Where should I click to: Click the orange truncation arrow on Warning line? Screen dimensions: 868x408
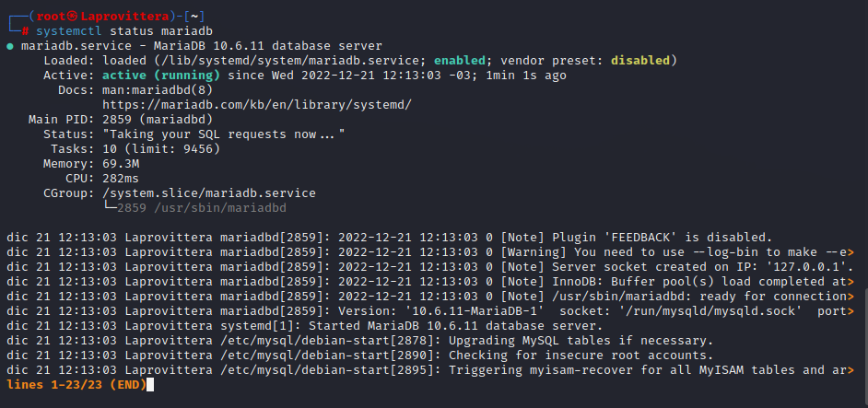[850, 252]
